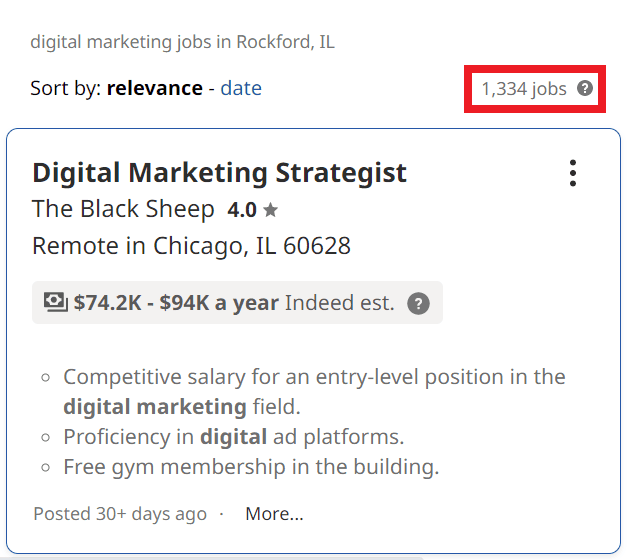Click help icon beside Indeed est. salary
The image size is (629, 560).
click(418, 303)
